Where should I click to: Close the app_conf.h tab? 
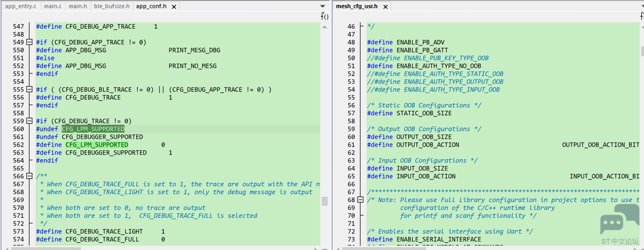tap(174, 7)
